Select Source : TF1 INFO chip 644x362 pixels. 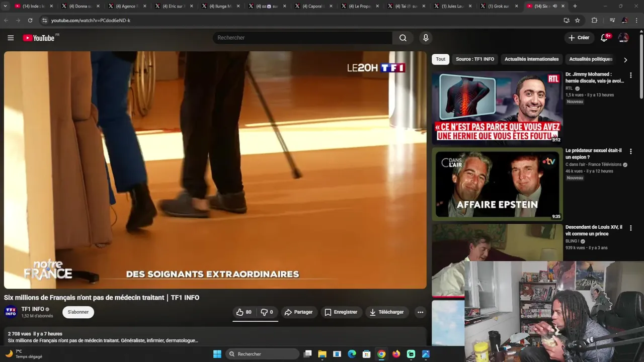click(x=475, y=59)
